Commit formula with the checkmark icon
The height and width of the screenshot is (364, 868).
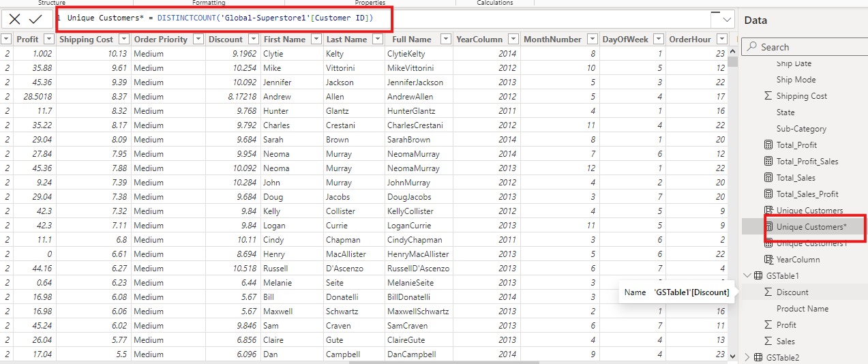click(35, 20)
